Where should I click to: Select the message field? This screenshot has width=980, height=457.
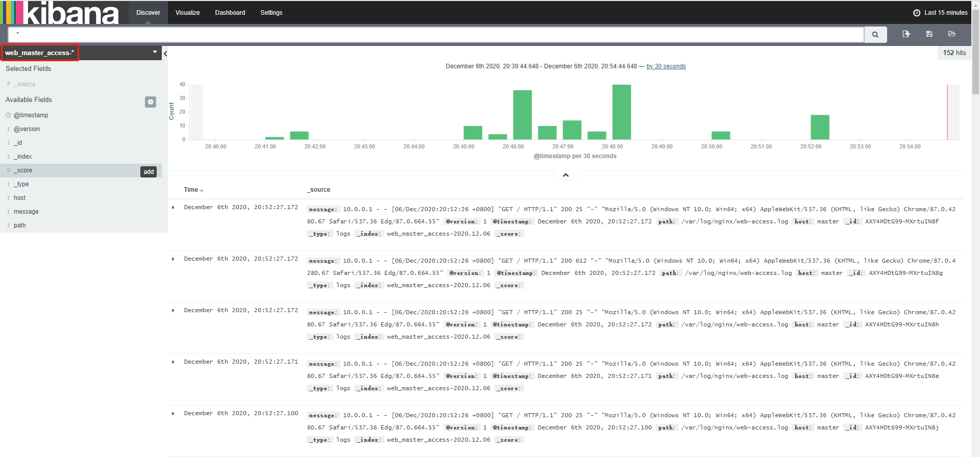pos(26,212)
